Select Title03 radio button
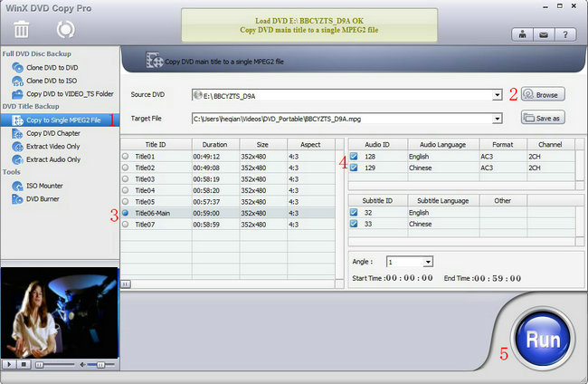This screenshot has height=384, width=588. (125, 178)
